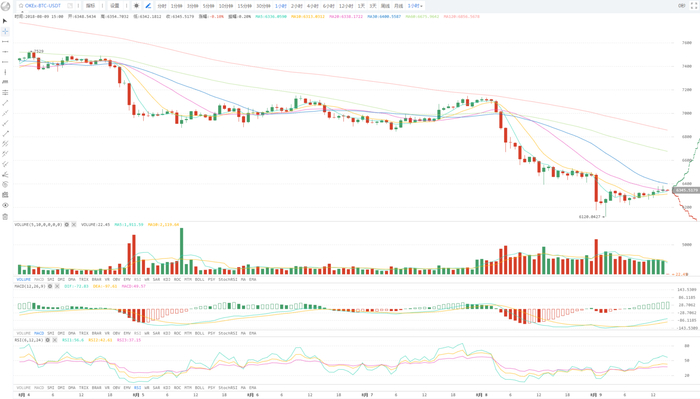
Task: Select the 5分钟 interval
Action: (208, 6)
